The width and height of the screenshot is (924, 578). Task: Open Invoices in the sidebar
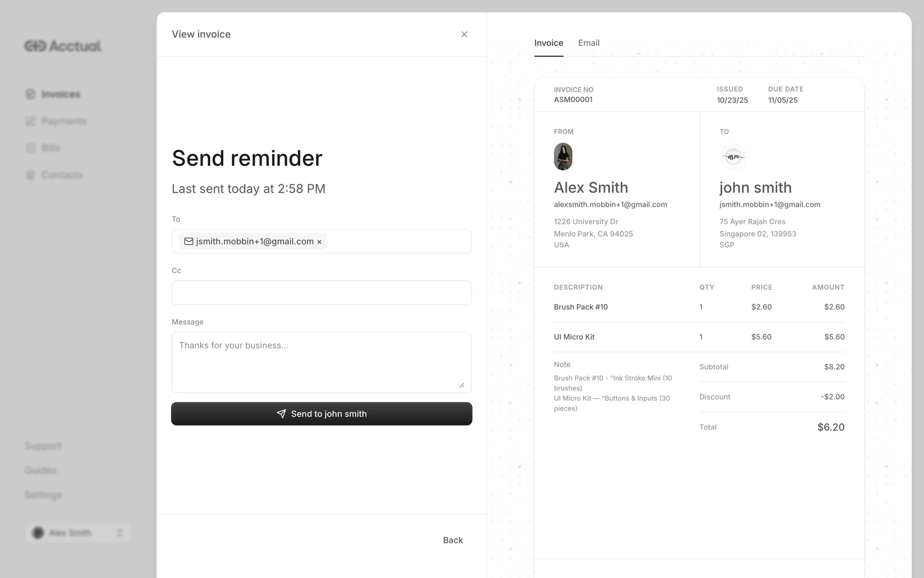[x=60, y=94]
